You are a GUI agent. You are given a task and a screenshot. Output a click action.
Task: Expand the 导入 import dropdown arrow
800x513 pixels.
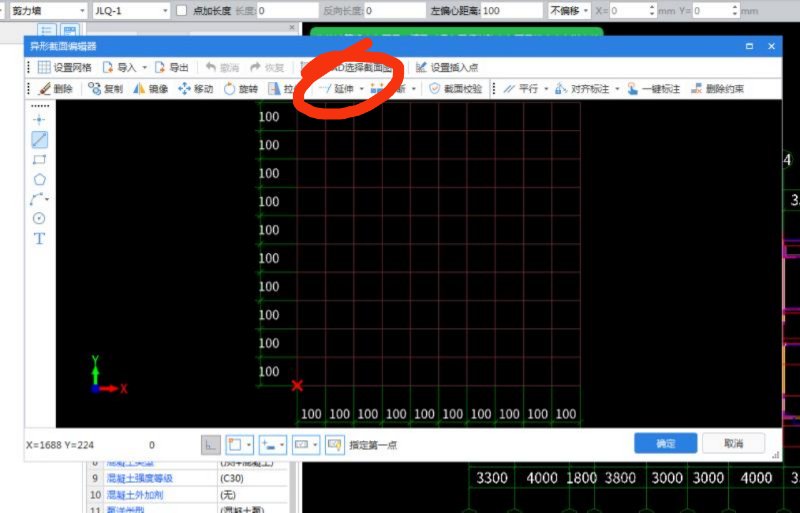[x=144, y=67]
